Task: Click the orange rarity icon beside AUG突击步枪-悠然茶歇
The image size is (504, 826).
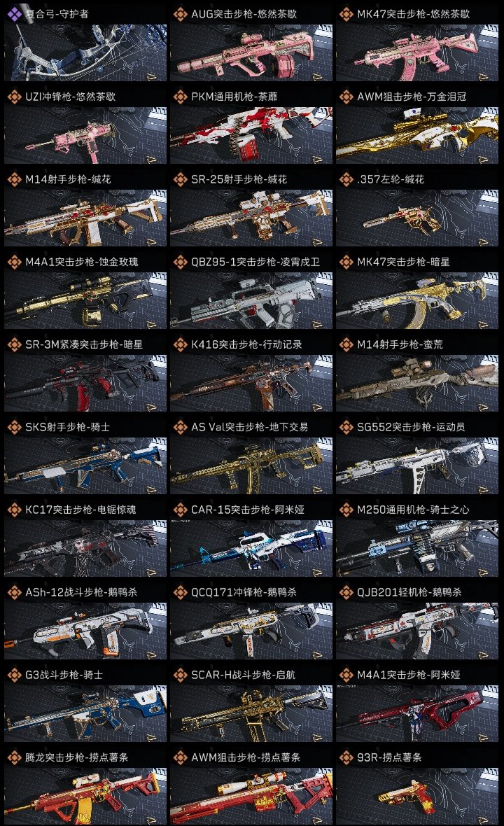Action: pos(180,14)
